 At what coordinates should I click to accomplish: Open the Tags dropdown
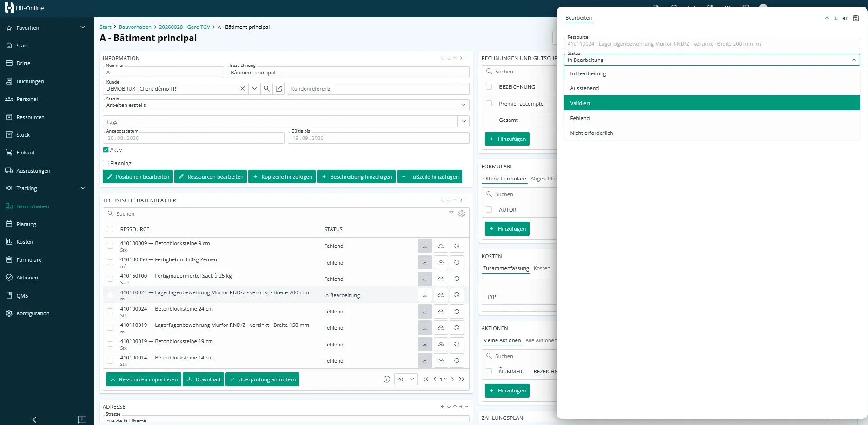[463, 122]
